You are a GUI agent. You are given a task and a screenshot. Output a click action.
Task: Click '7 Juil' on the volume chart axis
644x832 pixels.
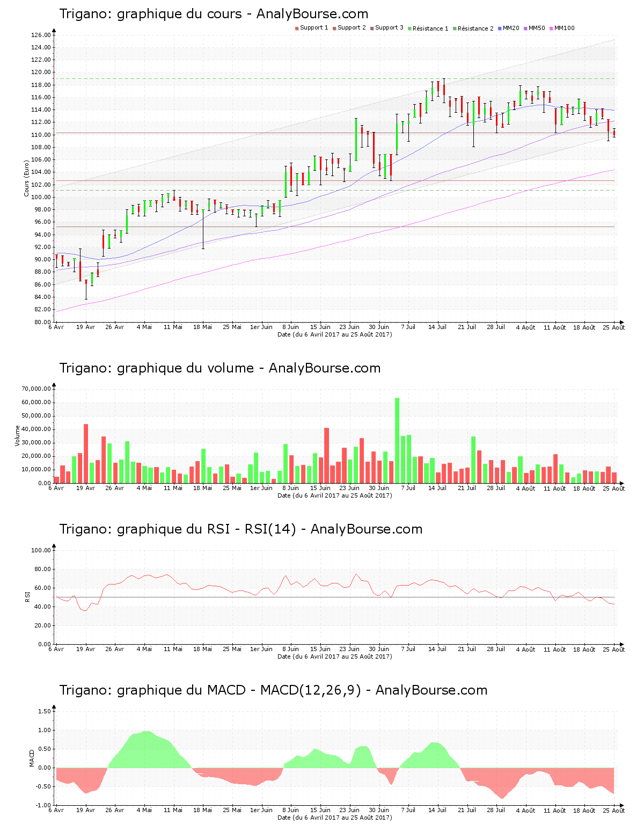(408, 488)
